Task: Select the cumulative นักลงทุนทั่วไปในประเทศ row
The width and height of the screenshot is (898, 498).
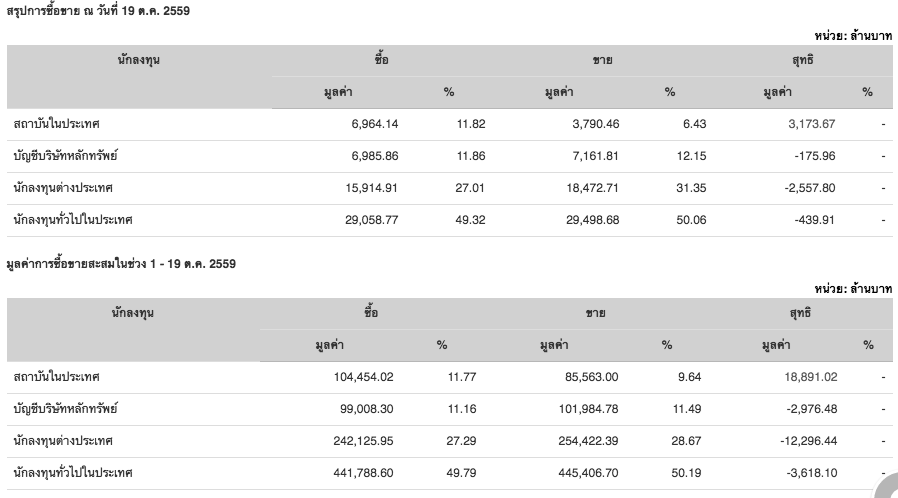Action: [450, 473]
